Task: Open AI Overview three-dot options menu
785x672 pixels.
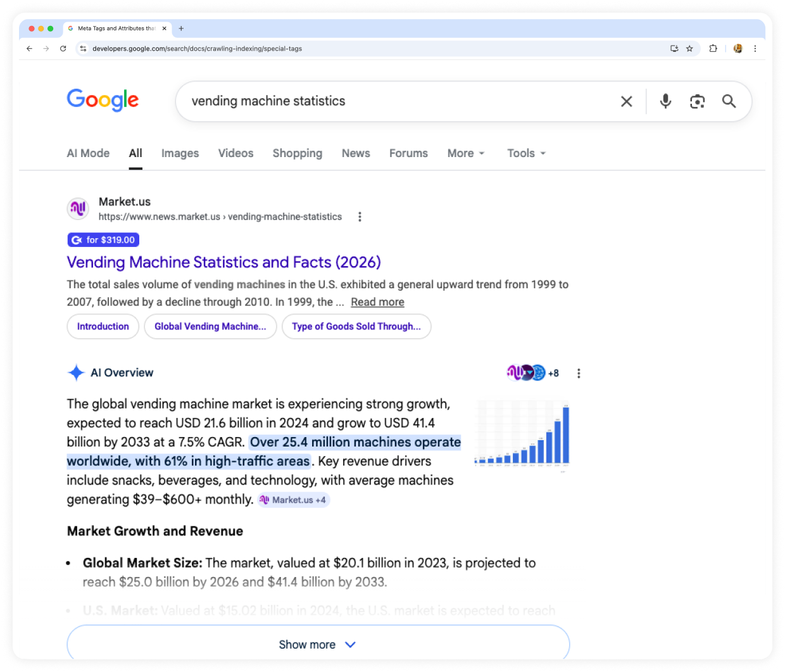Action: (x=579, y=374)
